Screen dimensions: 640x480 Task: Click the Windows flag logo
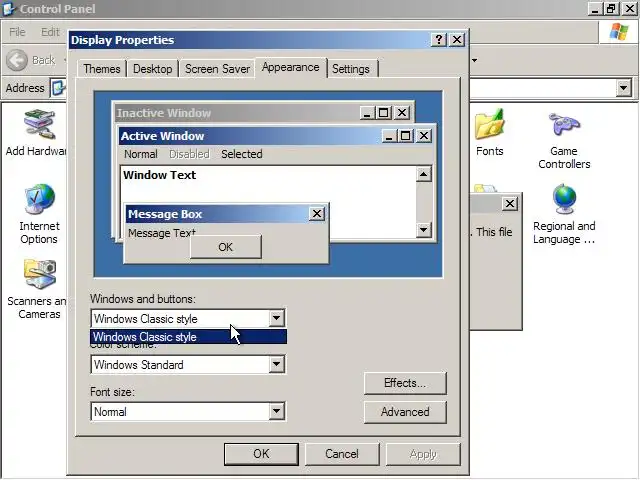click(x=619, y=31)
